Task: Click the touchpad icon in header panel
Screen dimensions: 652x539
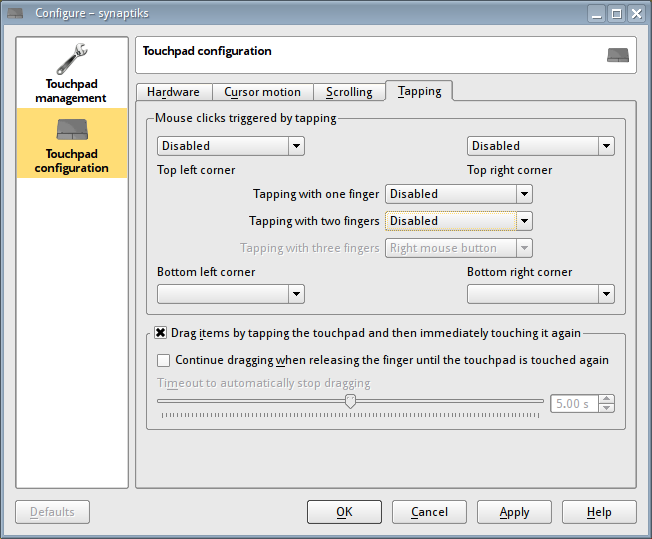Action: [x=618, y=55]
